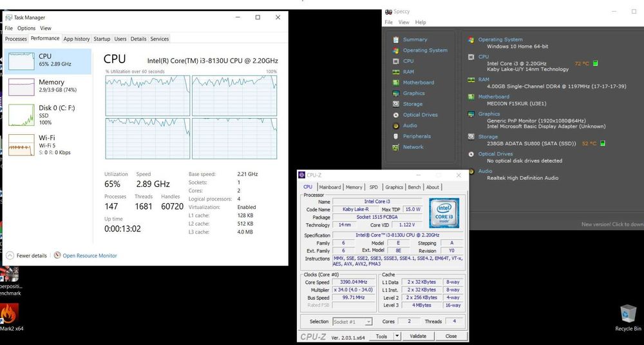Screen dimensions: 644x345
Task: Switch to the Users tab
Action: click(x=120, y=39)
